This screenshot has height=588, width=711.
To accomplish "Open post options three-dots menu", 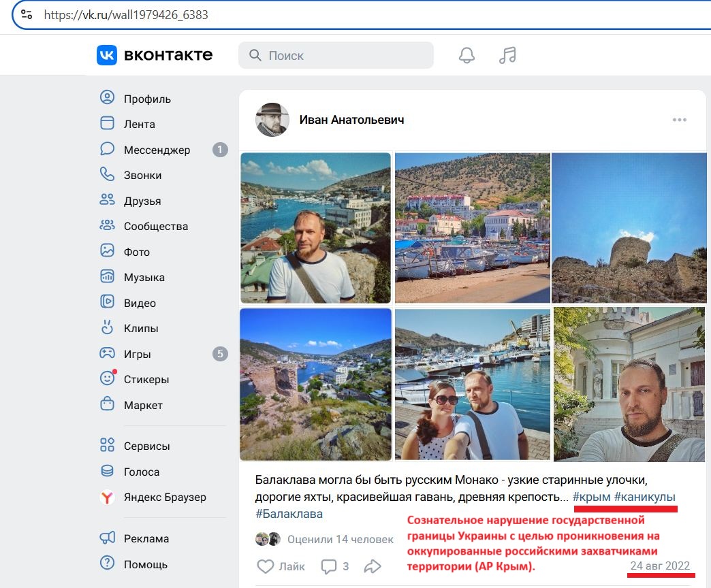I will pyautogui.click(x=679, y=120).
